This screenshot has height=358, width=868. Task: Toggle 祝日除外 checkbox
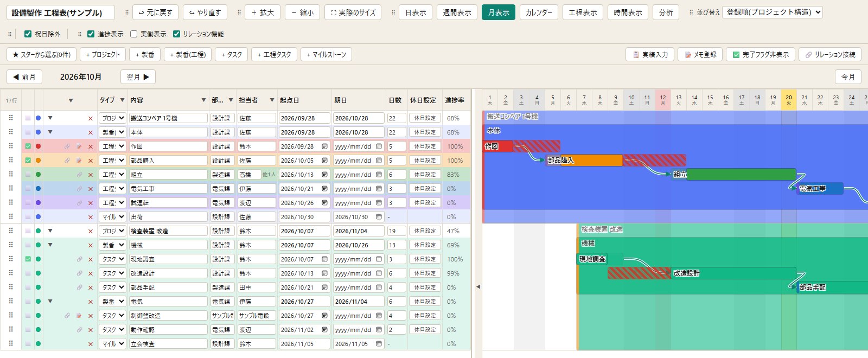[x=28, y=34]
